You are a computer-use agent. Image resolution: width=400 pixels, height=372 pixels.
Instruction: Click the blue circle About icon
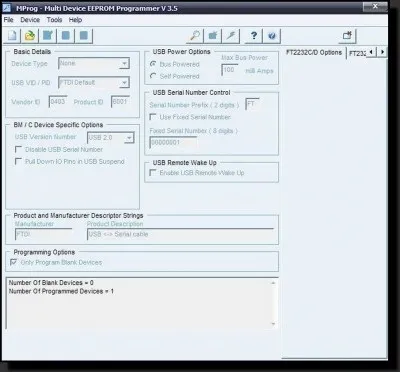[272, 36]
